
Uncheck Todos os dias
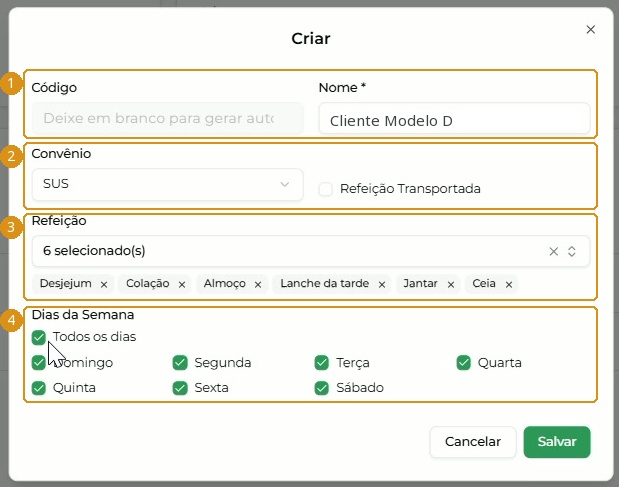click(39, 337)
